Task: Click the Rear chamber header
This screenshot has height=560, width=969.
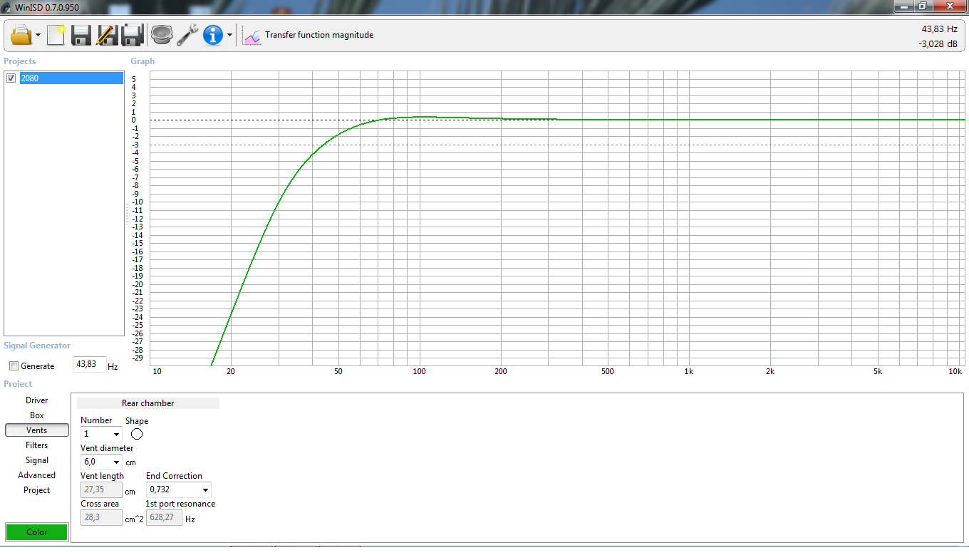Action: pyautogui.click(x=148, y=403)
